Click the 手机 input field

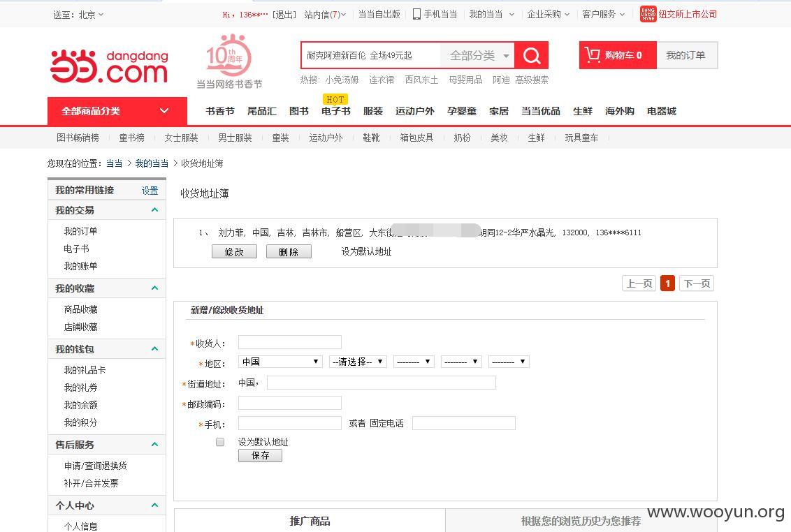pos(289,422)
